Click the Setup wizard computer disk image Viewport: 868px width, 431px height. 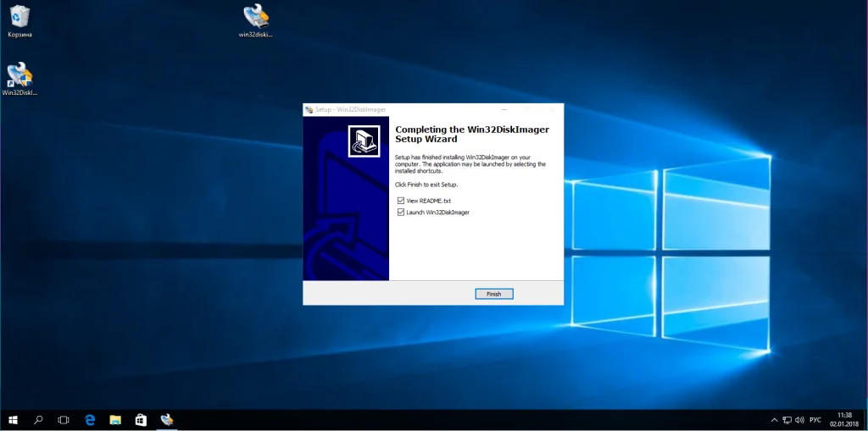point(364,141)
